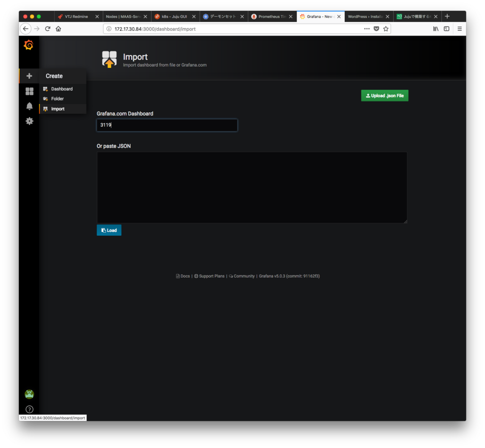Viewport: 485px width, 448px height.
Task: Switch to the Prometheus tab
Action: point(272,17)
